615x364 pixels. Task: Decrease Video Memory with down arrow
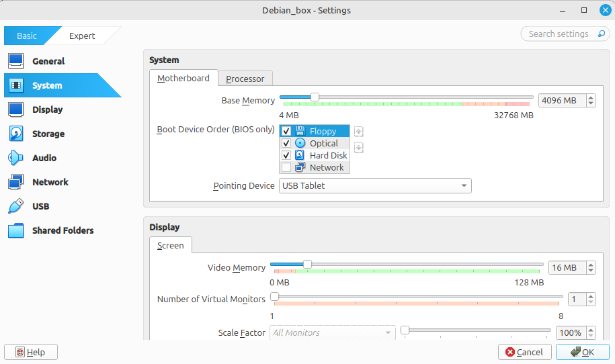click(591, 271)
